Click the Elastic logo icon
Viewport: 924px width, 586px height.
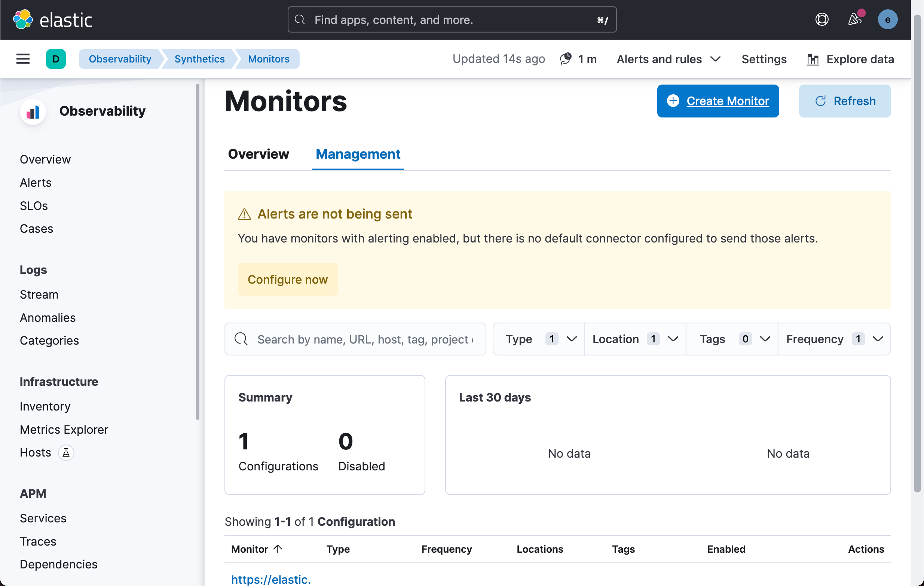click(23, 19)
